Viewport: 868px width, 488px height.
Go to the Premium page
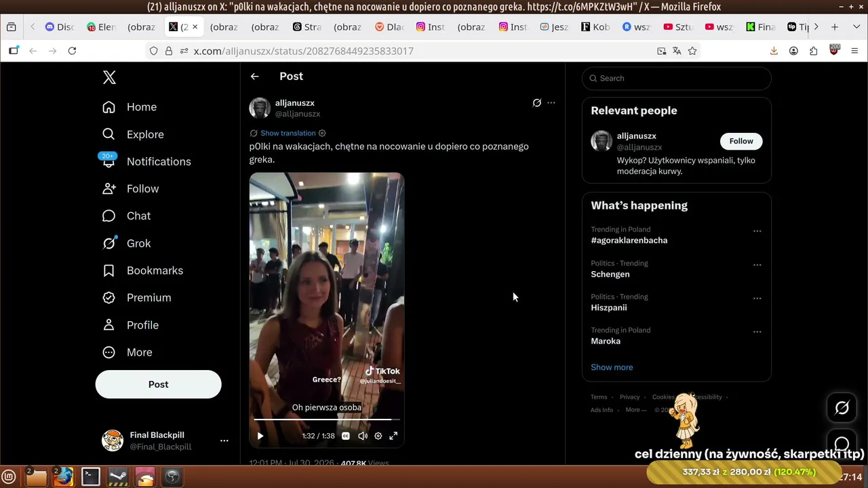click(136, 298)
